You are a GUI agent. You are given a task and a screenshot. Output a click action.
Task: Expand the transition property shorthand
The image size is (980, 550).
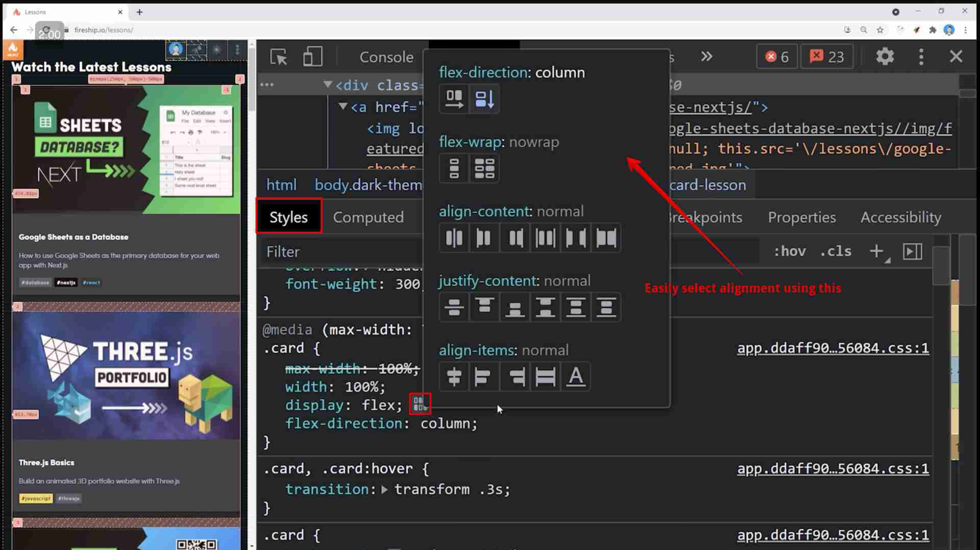point(384,489)
